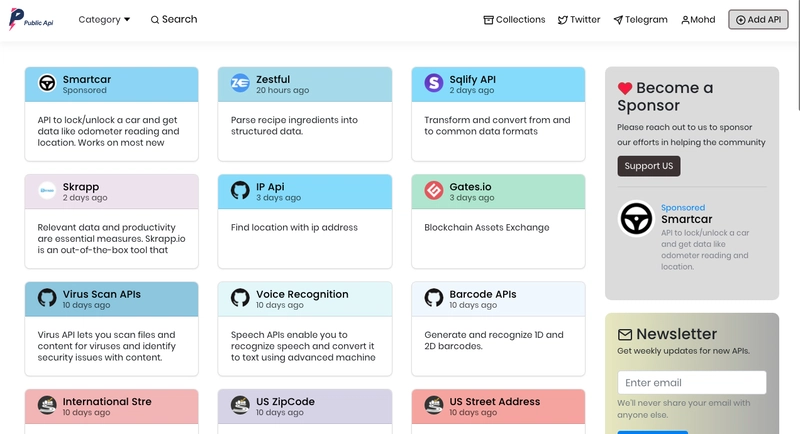Click the page's vertical scrollbar
This screenshot has width=800, height=434.
(x=798, y=55)
